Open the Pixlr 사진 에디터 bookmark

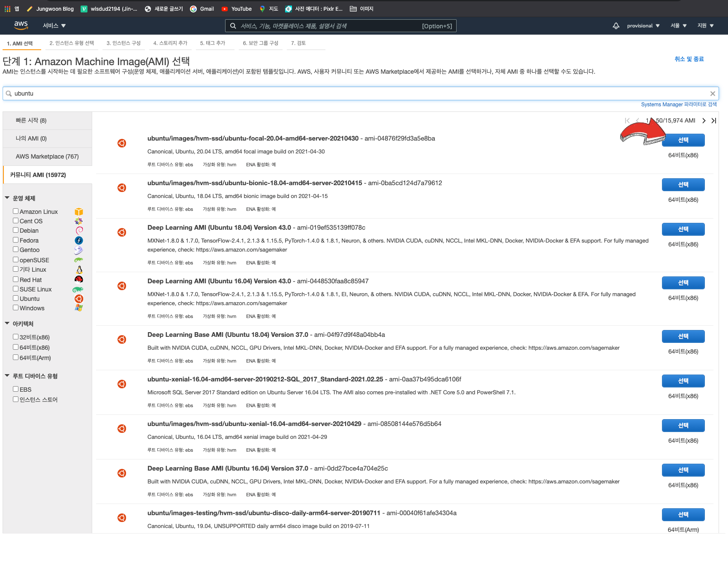(x=314, y=9)
